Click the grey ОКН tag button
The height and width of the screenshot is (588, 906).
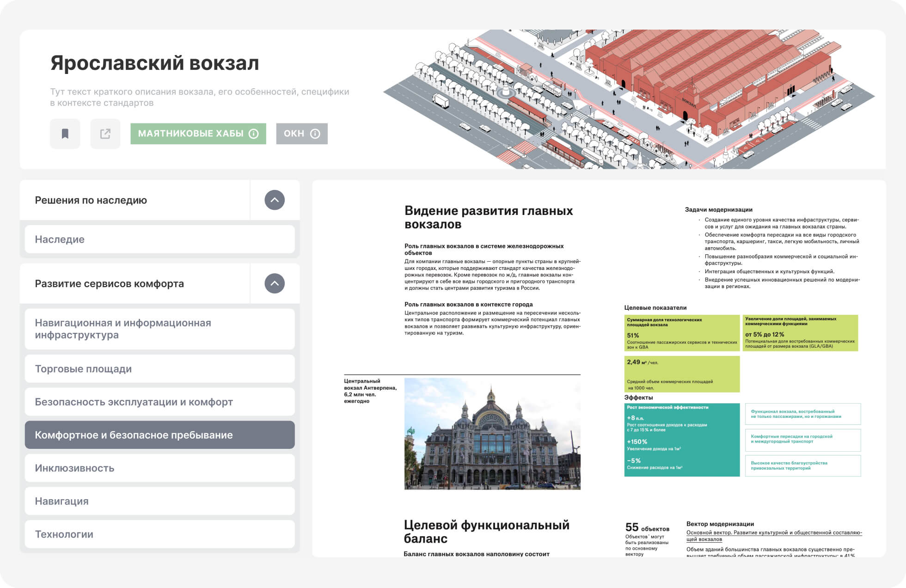[294, 134]
